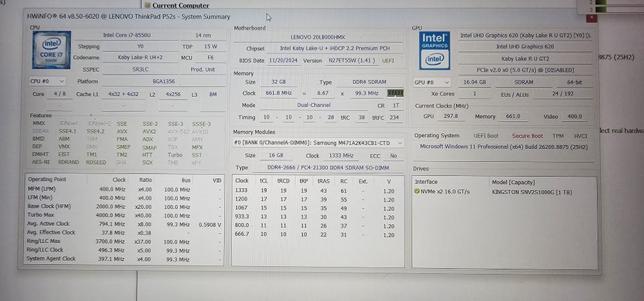This screenshot has height=301, width=644.
Task: Click the Prod. Unit field
Action: [x=203, y=69]
